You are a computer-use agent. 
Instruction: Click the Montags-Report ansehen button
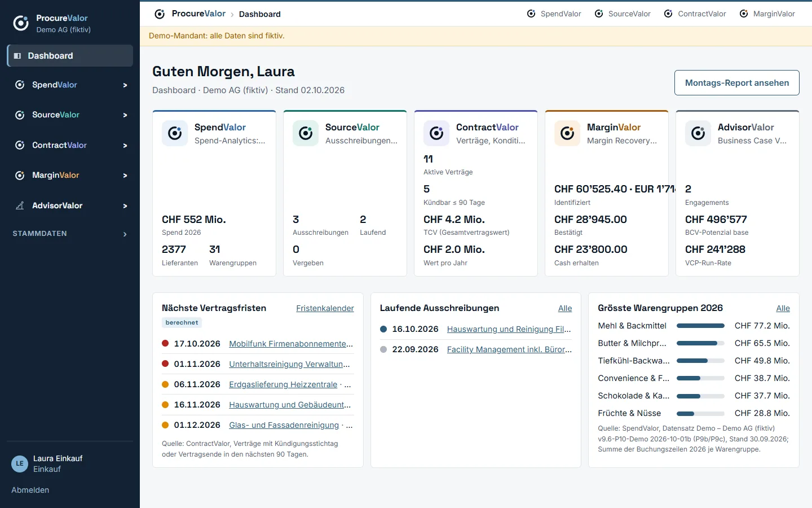tap(737, 83)
